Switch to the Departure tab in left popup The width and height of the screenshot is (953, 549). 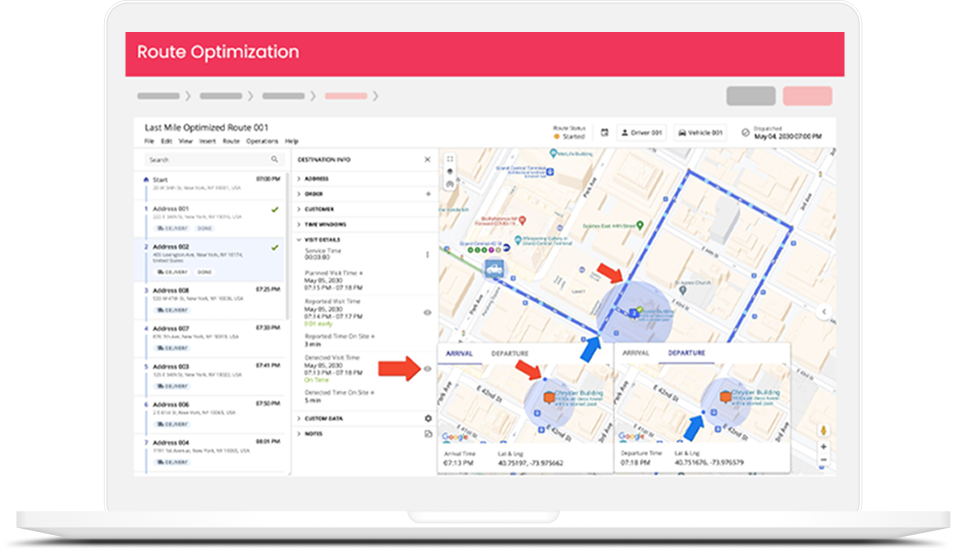point(510,353)
